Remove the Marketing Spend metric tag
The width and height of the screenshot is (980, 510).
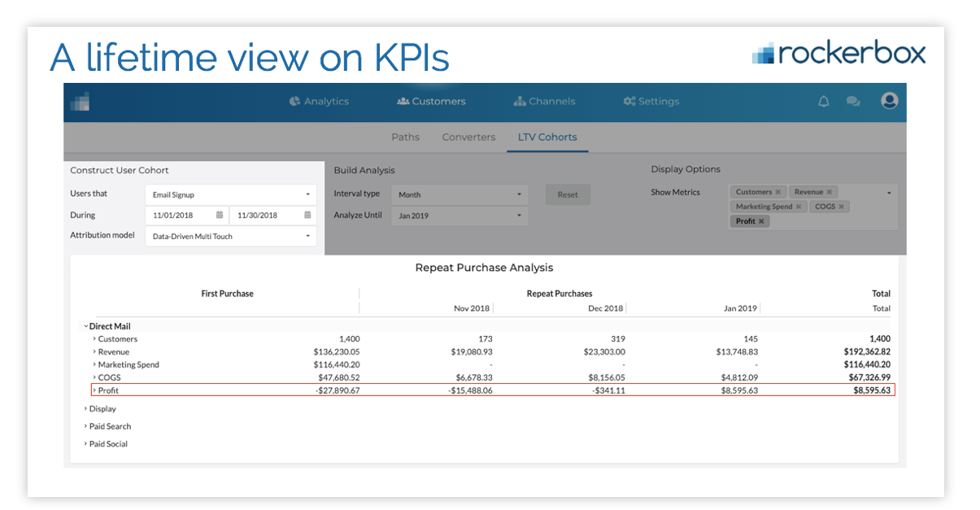(x=799, y=207)
